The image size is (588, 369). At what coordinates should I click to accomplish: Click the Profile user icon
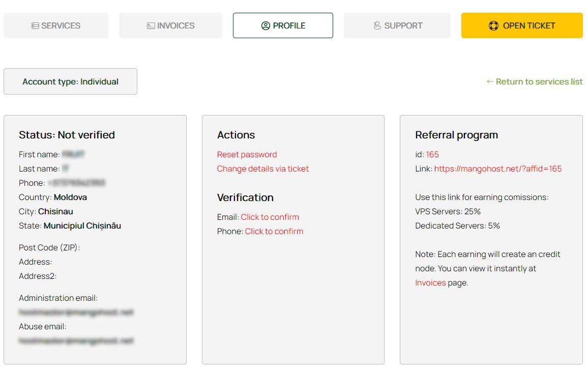(x=266, y=26)
